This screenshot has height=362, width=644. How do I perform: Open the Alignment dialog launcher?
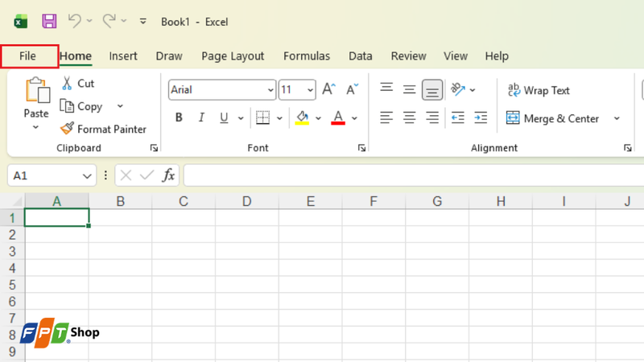pyautogui.click(x=628, y=148)
